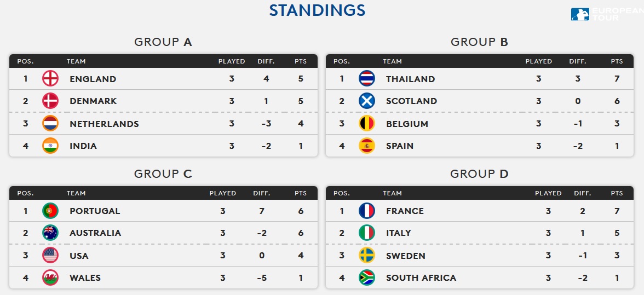Image resolution: width=644 pixels, height=295 pixels.
Task: Click the South Africa flag icon
Action: coord(367,277)
